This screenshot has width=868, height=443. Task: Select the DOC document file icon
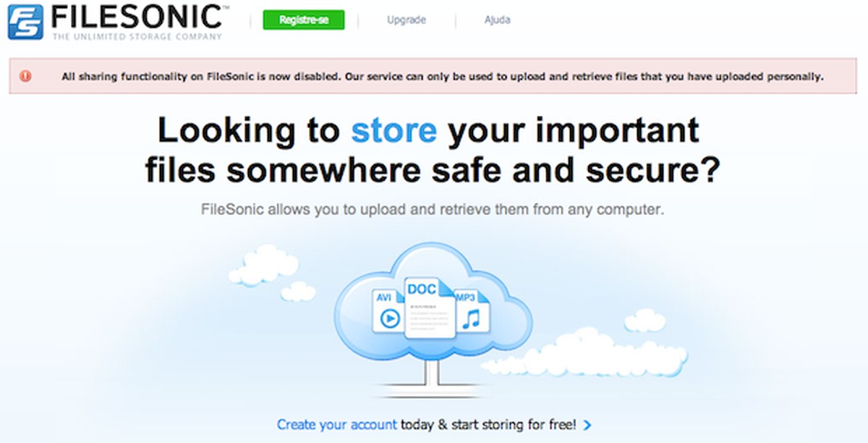click(x=430, y=308)
